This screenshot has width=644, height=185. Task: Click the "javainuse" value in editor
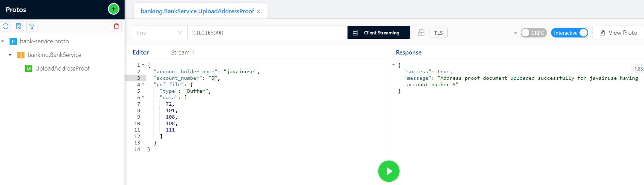tap(240, 72)
